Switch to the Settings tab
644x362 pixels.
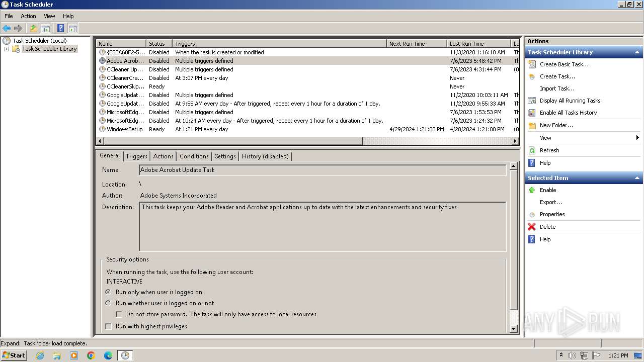click(225, 156)
